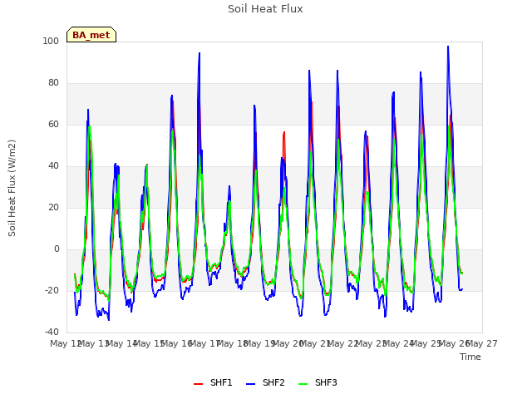Click the blue SHF2 legend color marker

[250, 384]
